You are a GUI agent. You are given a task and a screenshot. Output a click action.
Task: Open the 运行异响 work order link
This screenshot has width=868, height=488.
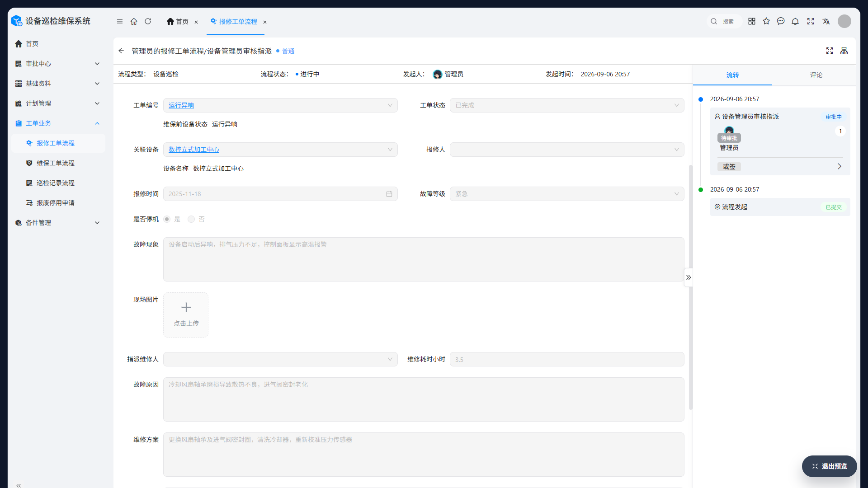pos(181,105)
